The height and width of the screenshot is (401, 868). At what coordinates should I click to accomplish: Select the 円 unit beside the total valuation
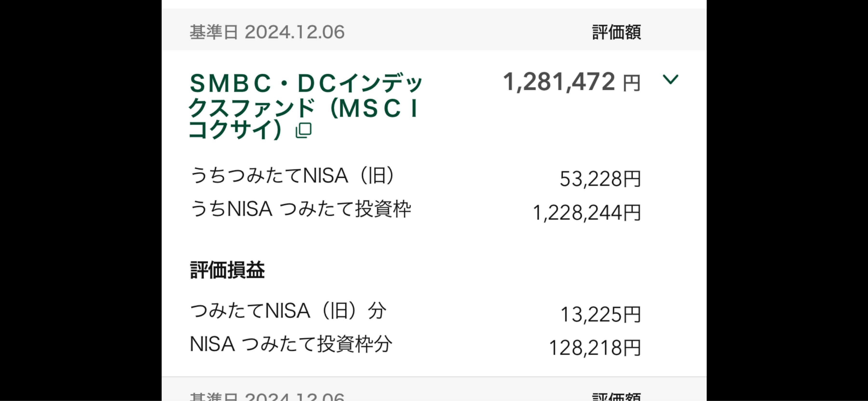pos(631,83)
